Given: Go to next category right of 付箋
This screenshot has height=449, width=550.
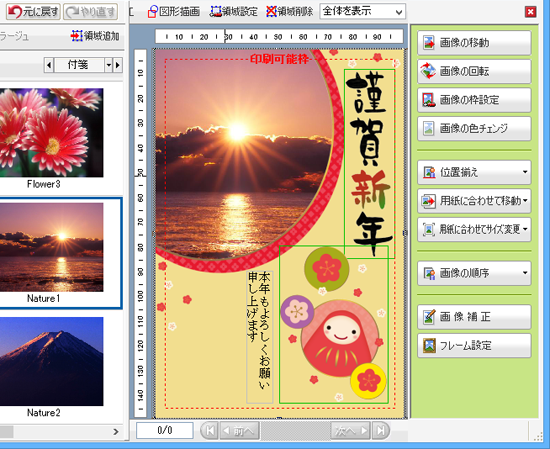Looking at the screenshot, I should pyautogui.click(x=118, y=65).
